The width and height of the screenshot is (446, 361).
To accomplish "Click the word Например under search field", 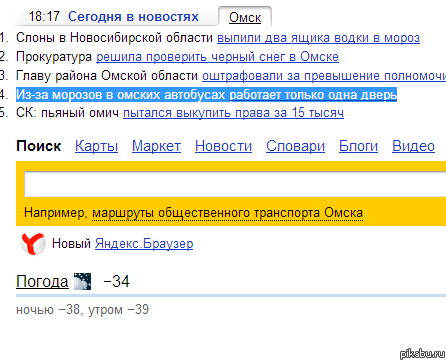I will coord(56,213).
